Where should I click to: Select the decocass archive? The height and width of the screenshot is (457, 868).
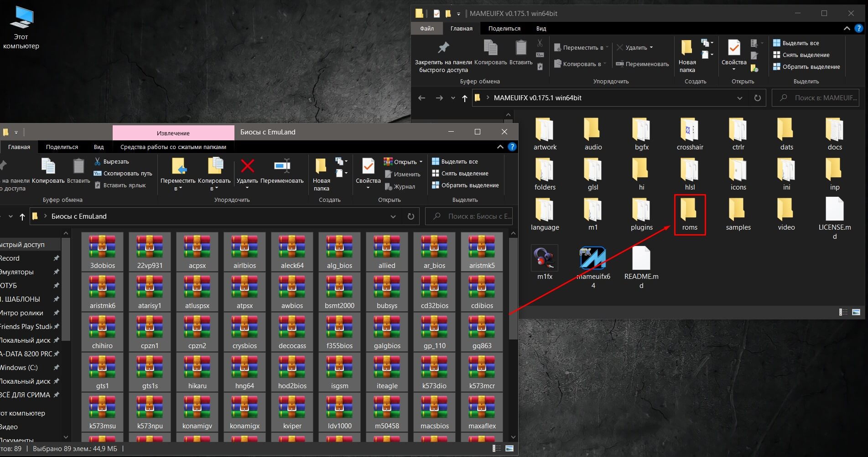click(292, 332)
